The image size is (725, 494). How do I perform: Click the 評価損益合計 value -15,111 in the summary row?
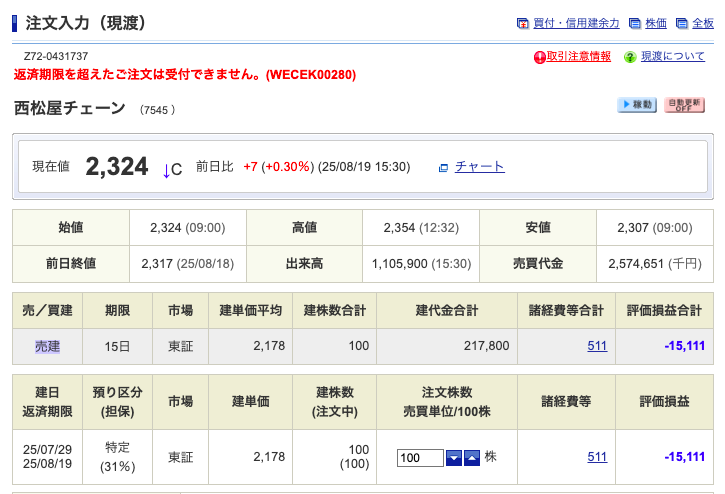(x=684, y=346)
